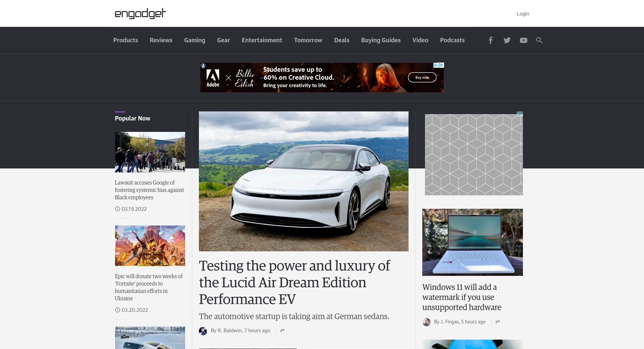Screen dimensions: 644x349
Task: Read the Epic Fortnite Ukraine donation story
Action: (x=149, y=287)
